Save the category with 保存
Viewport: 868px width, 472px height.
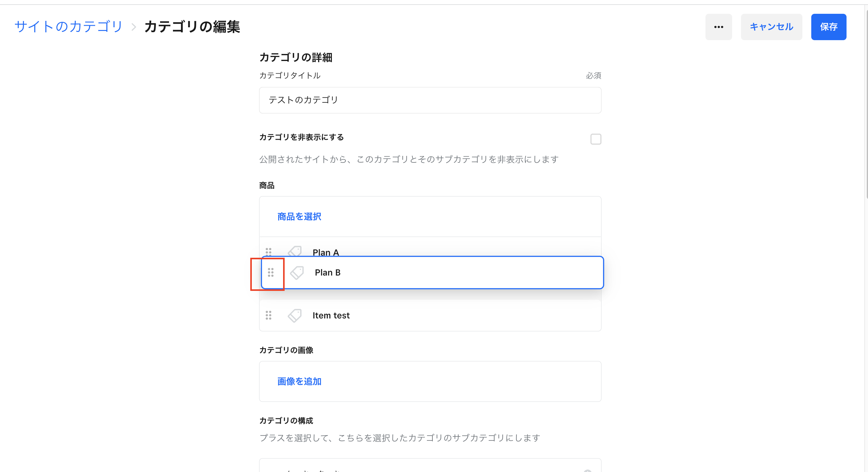(x=828, y=27)
